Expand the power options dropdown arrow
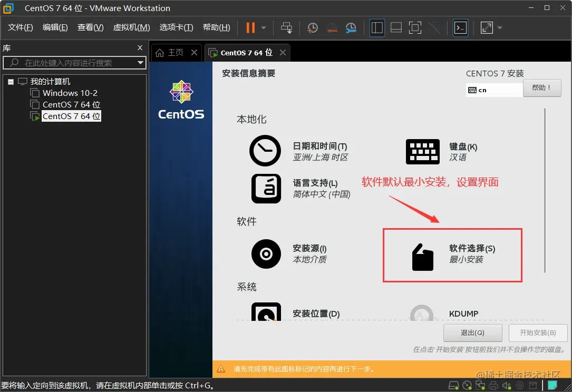 tap(264, 28)
